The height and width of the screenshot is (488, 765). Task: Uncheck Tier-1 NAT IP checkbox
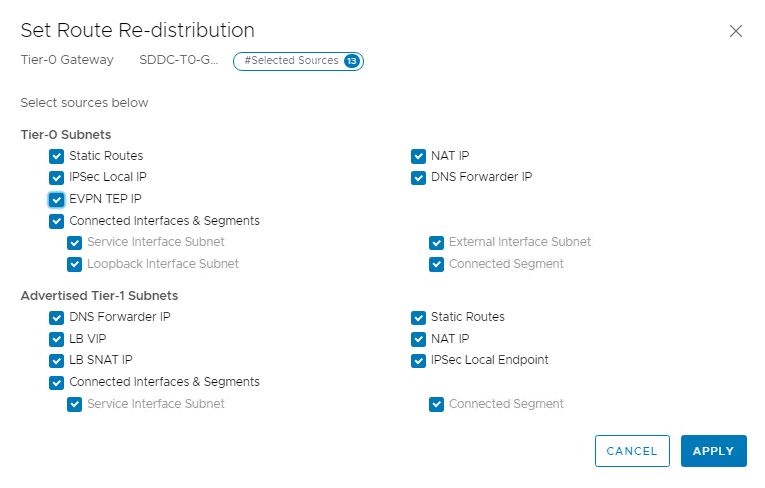[x=419, y=339]
